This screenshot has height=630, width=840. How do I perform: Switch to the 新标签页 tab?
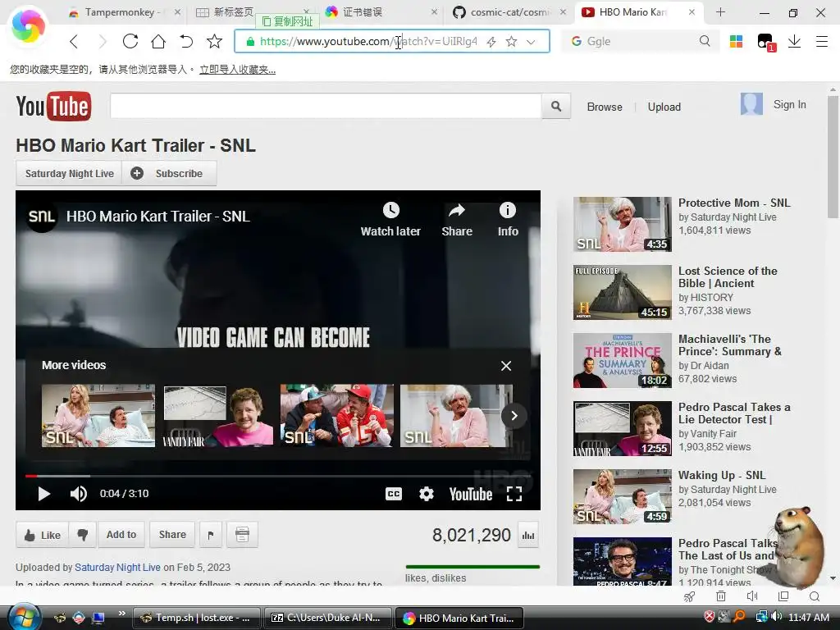coord(233,11)
